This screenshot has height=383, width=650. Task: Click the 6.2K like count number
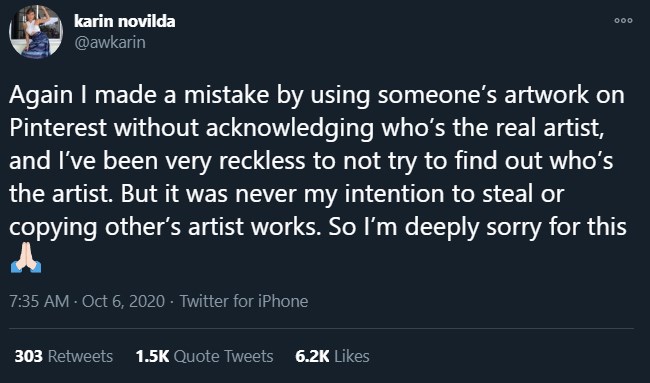click(312, 356)
